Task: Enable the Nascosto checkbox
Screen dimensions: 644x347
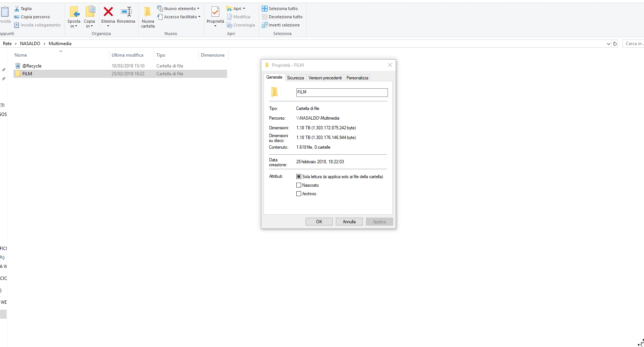Action: tap(299, 185)
